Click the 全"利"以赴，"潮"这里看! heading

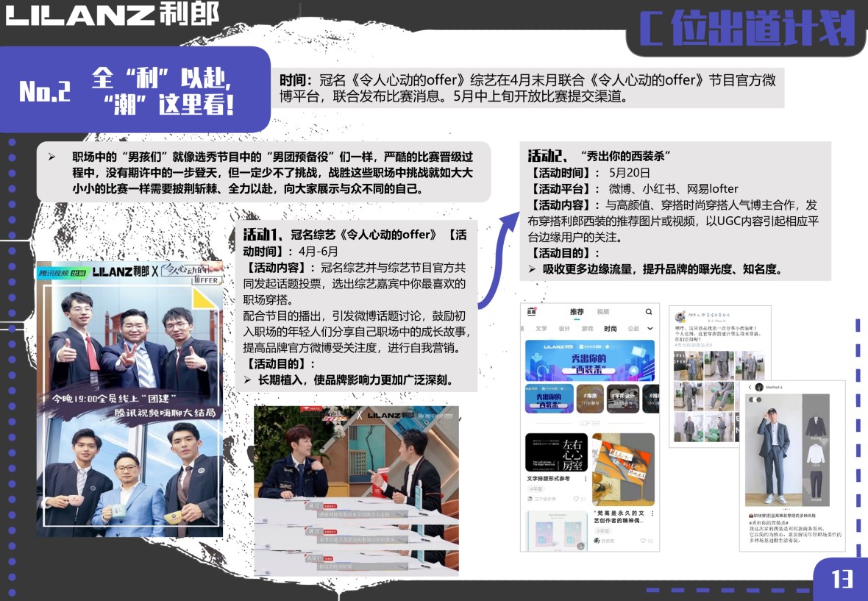163,90
